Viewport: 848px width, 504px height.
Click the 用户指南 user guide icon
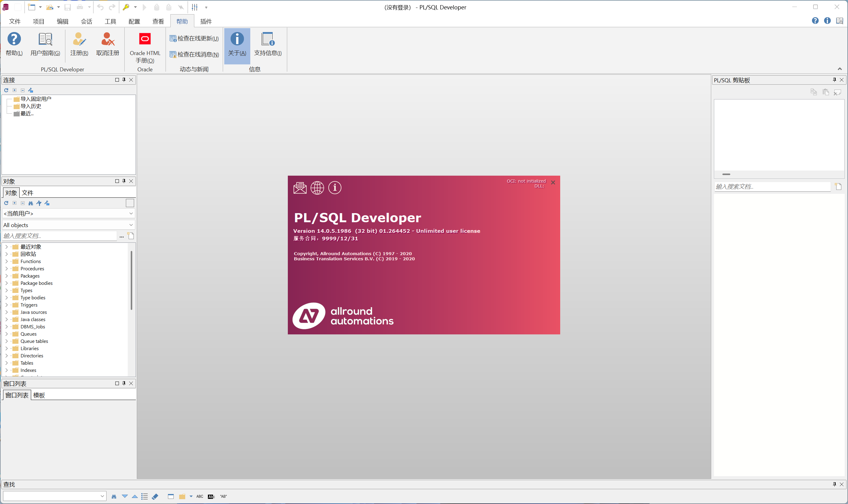tap(45, 44)
